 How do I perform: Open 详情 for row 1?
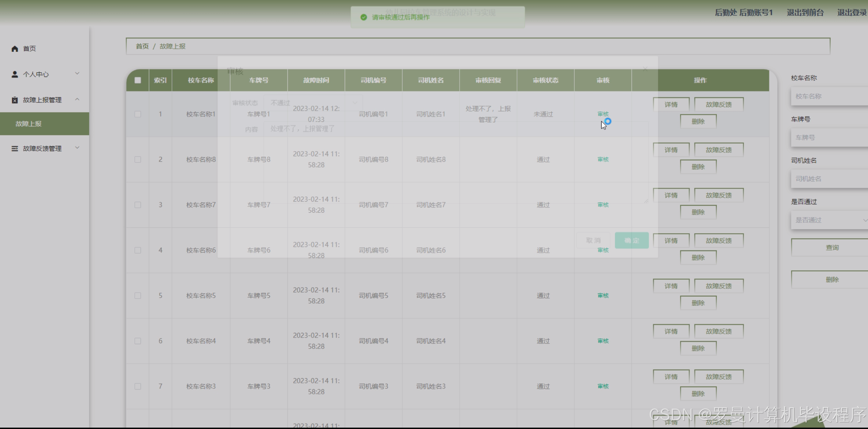[671, 104]
